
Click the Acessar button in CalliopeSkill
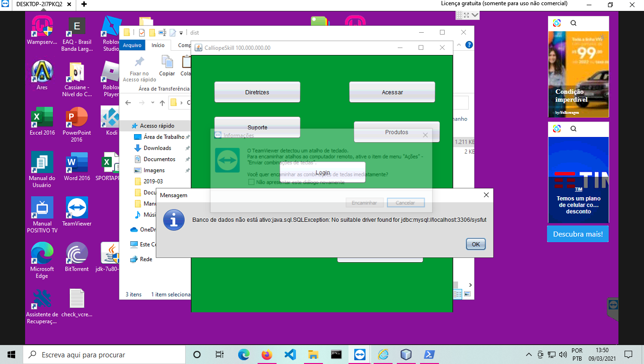click(392, 92)
